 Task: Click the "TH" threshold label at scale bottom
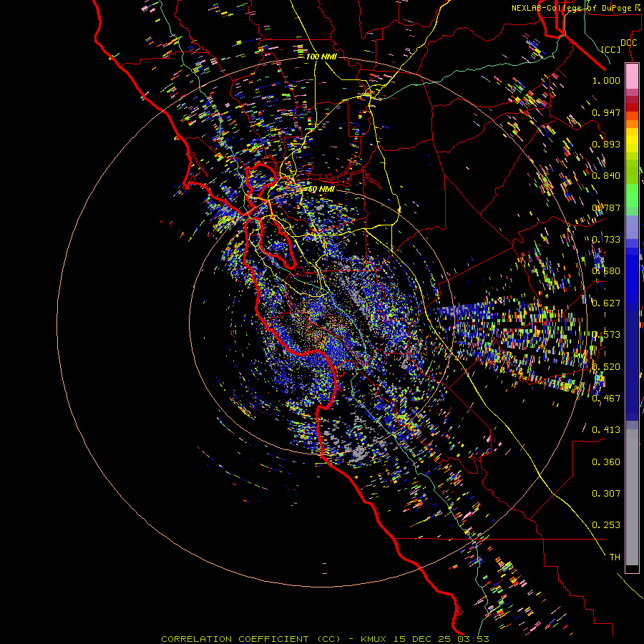[x=615, y=557]
